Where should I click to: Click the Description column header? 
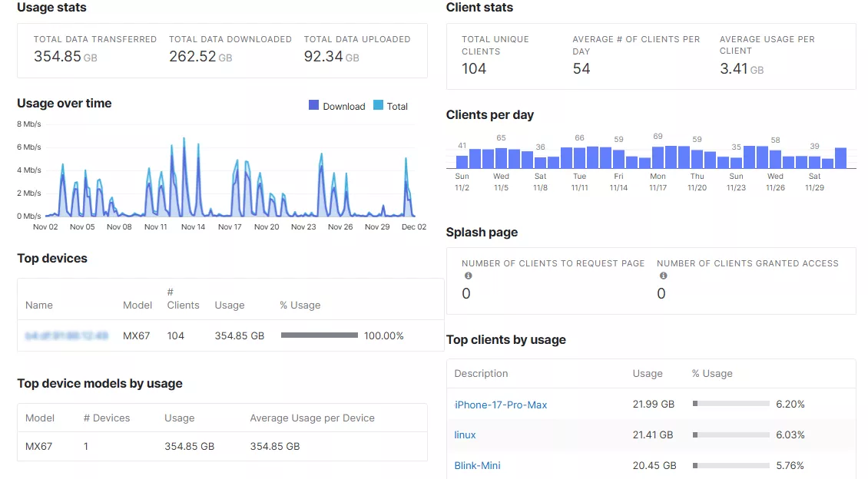pyautogui.click(x=481, y=373)
